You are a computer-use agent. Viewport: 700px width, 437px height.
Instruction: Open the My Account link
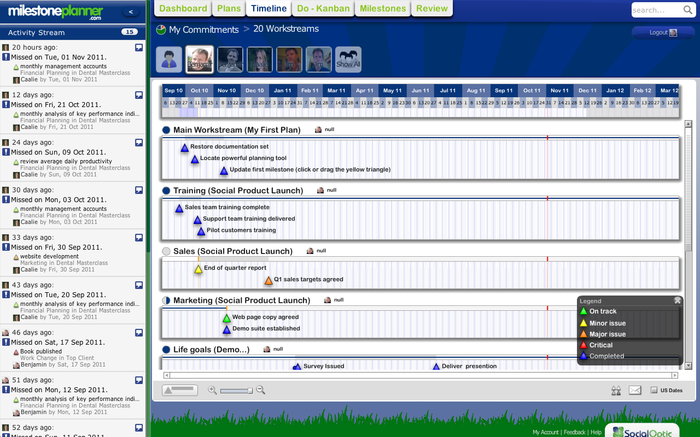544,432
